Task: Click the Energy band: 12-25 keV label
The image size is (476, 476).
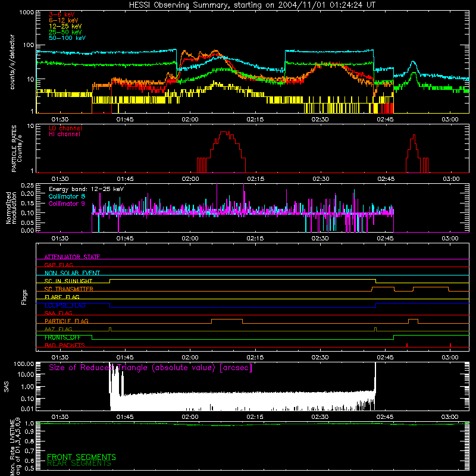Action: click(x=86, y=189)
